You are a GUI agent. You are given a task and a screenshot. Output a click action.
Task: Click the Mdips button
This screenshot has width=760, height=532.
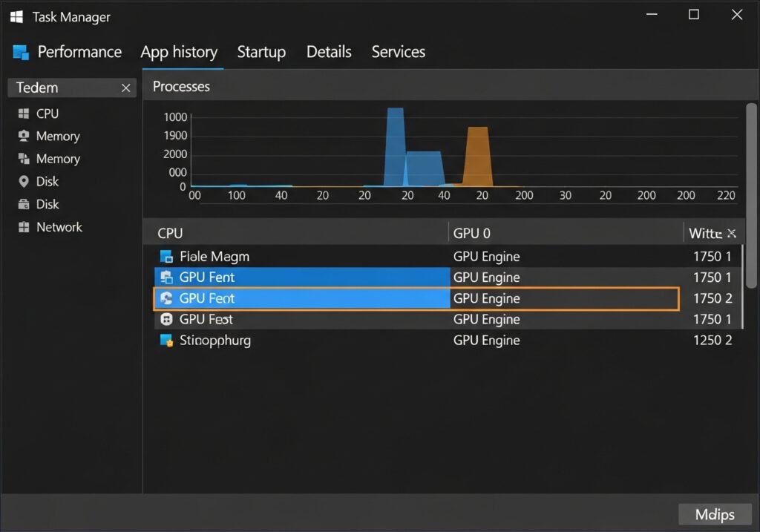tap(715, 514)
